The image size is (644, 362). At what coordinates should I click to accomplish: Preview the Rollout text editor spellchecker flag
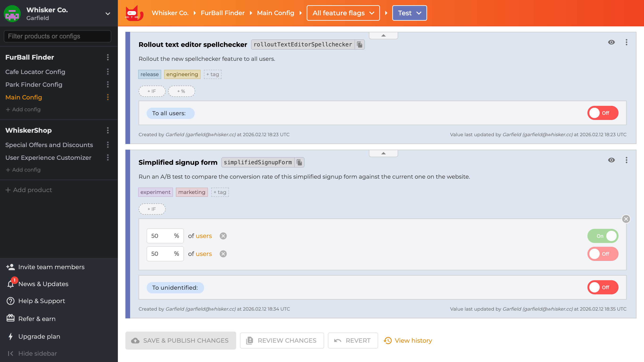(x=611, y=42)
